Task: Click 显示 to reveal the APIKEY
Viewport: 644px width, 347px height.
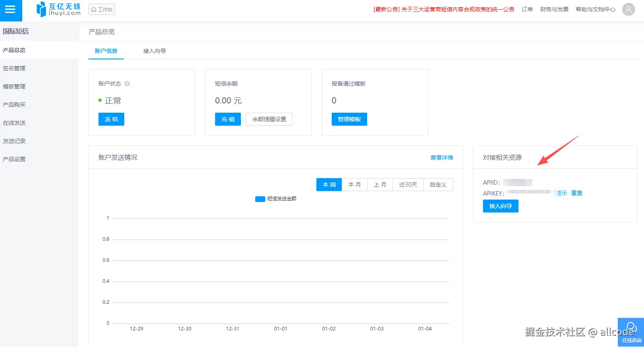Action: tap(562, 193)
